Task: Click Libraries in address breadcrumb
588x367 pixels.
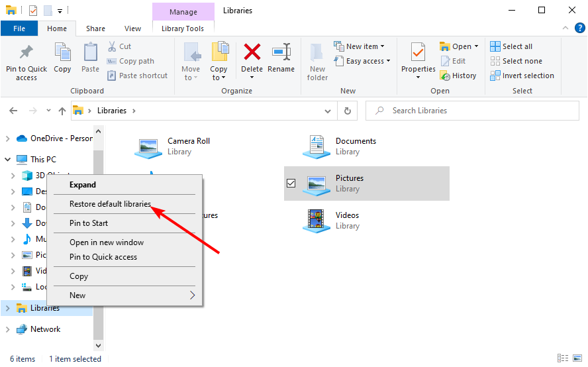Action: (112, 111)
